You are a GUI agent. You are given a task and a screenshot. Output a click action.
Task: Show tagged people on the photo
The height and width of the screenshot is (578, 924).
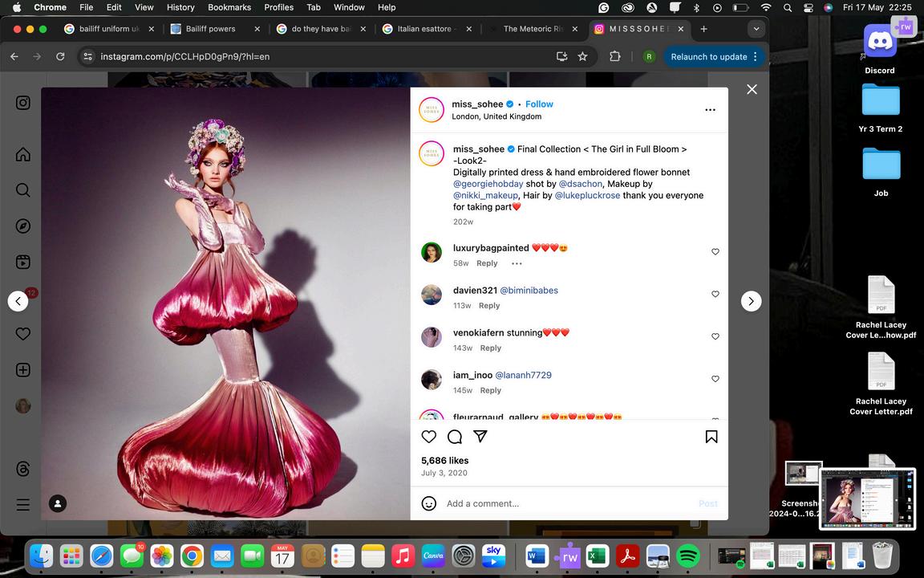point(58,503)
